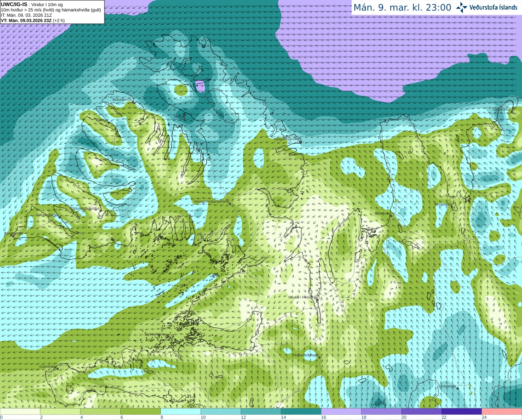
Task: Pick the pink above-24 m/s legend swatch
Action: click(x=502, y=411)
